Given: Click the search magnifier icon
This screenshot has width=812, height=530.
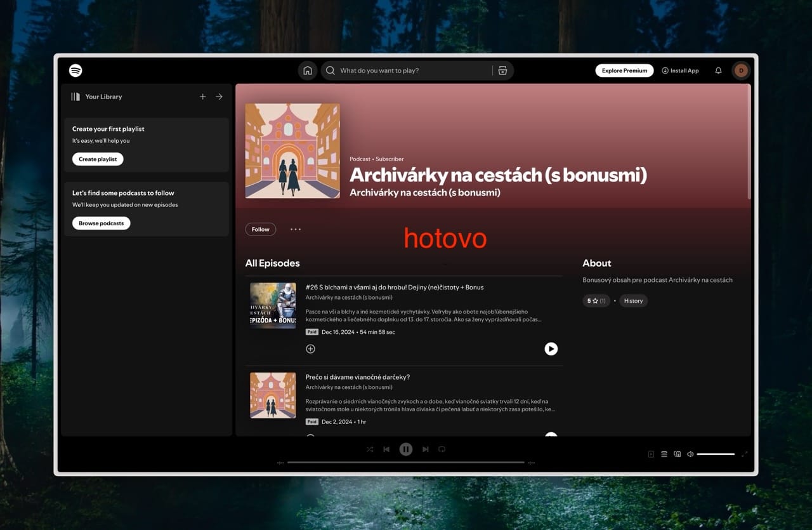Looking at the screenshot, I should [331, 70].
